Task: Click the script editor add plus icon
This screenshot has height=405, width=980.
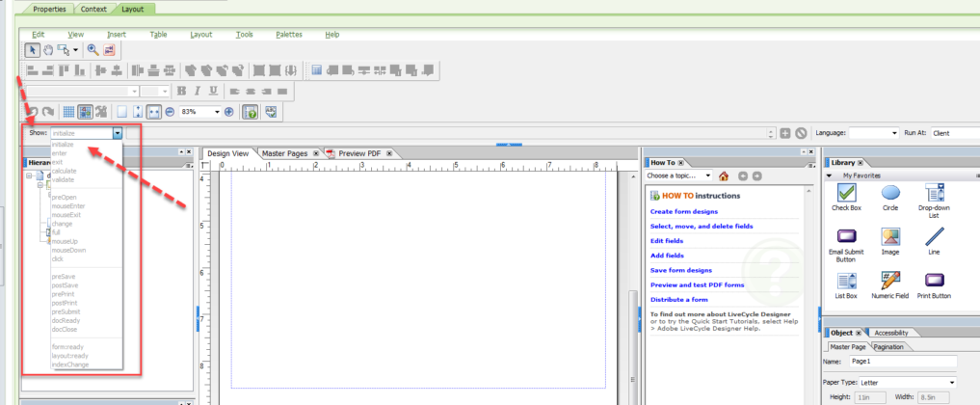Action: [785, 133]
